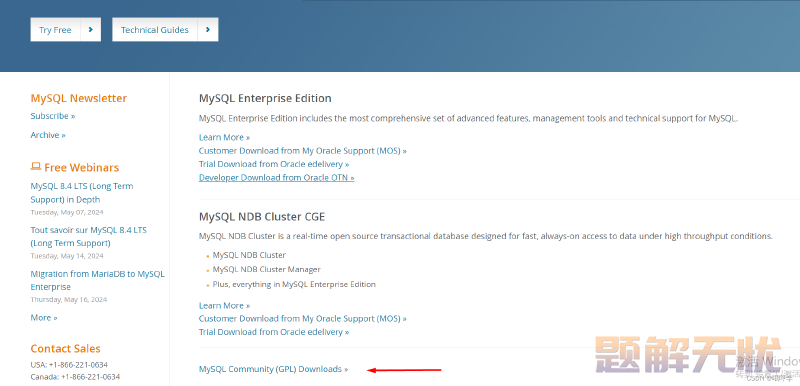The height and width of the screenshot is (386, 800).
Task: Click the MySQL Enterprise Edition heading
Action: 265,98
